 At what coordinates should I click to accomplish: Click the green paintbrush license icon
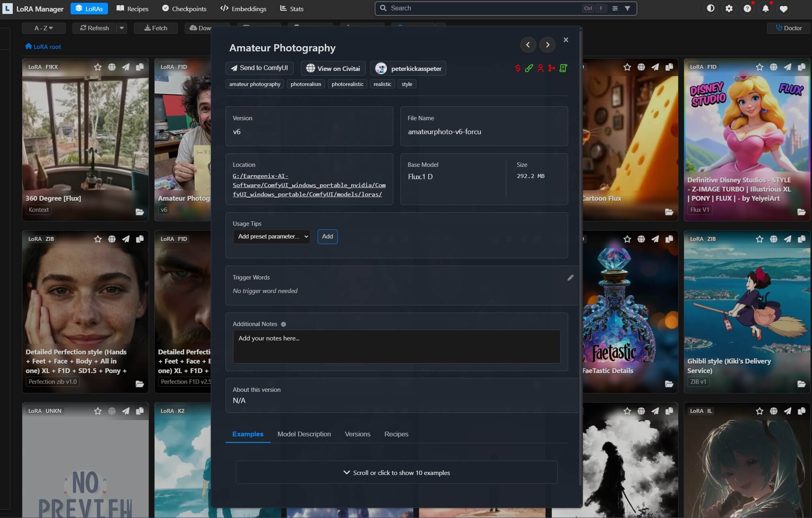[529, 68]
